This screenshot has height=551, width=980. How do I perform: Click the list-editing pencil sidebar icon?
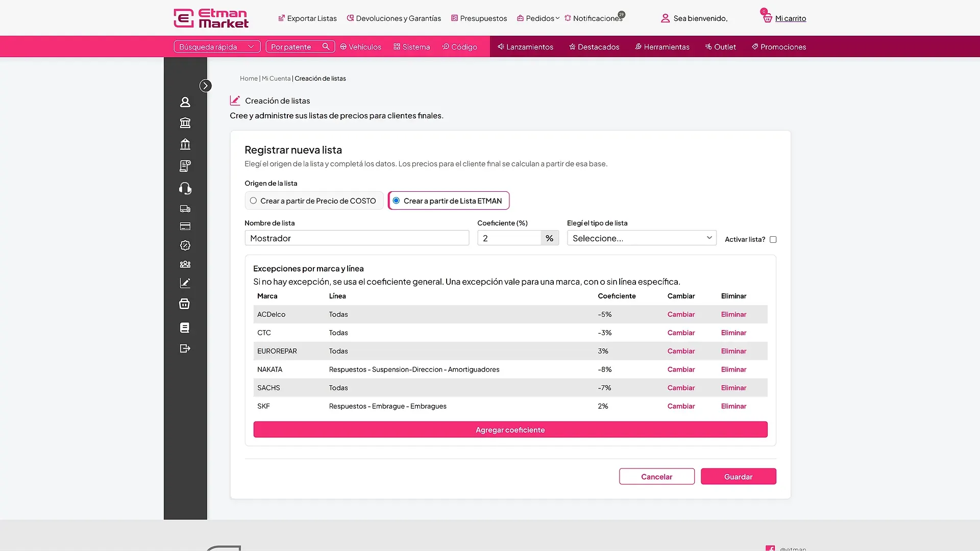(185, 283)
